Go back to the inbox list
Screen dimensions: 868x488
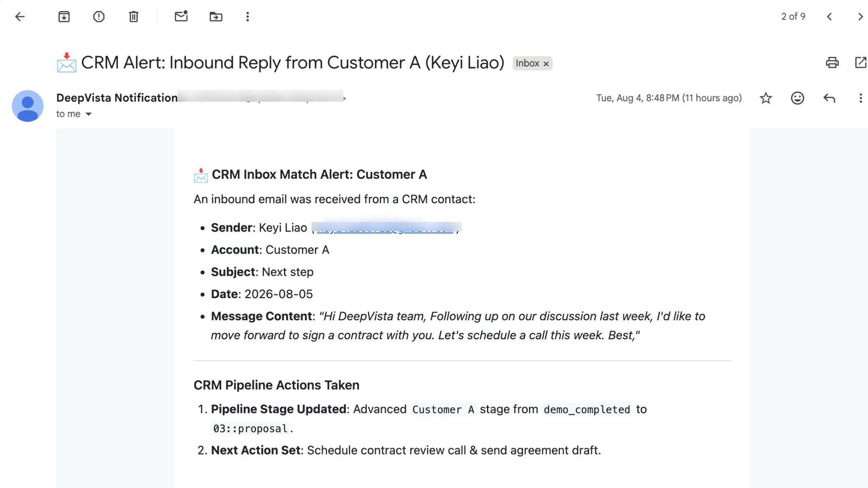(20, 17)
